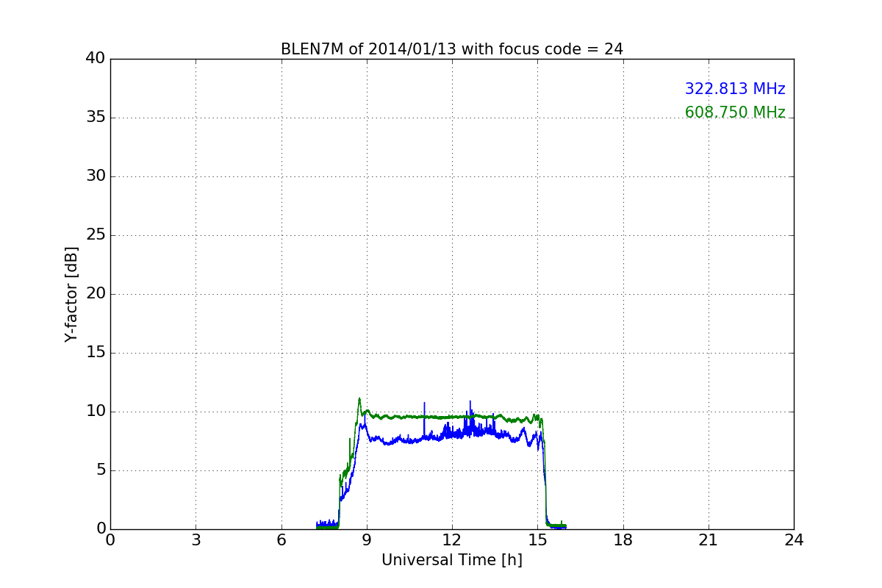The height and width of the screenshot is (588, 882).
Task: Click the y-axis tick label '35'
Action: [x=96, y=118]
